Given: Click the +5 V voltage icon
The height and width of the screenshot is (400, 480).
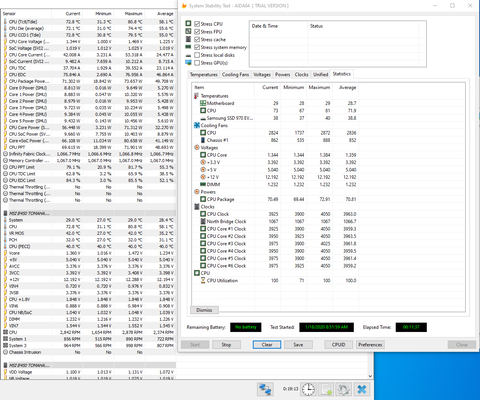Looking at the screenshot, I should 203,170.
